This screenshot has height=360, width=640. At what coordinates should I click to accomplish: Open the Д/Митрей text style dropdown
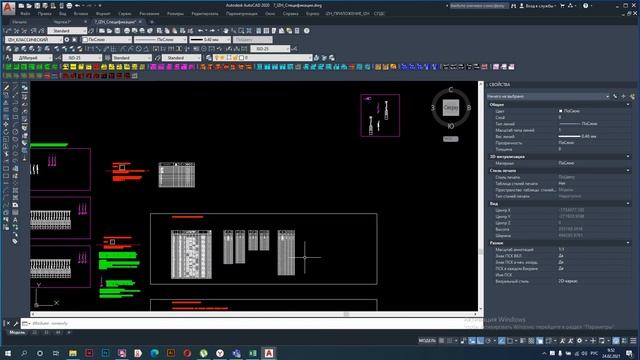33,58
